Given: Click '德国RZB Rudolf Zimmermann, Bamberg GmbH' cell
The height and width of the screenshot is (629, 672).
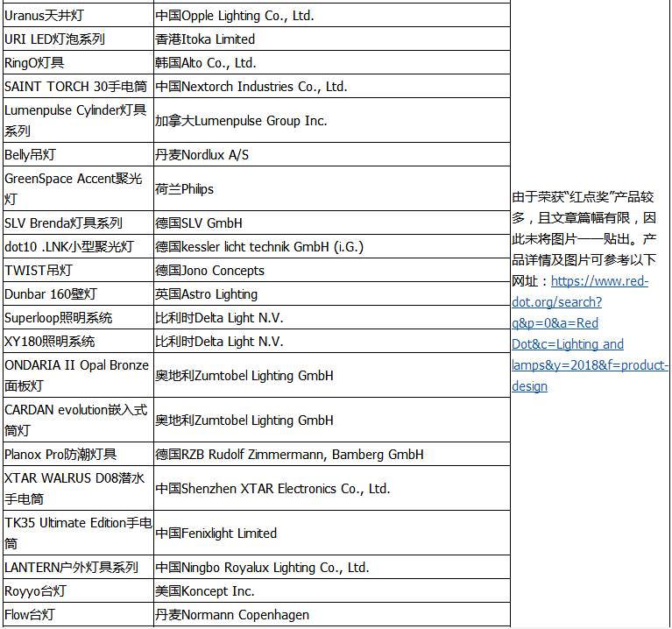Looking at the screenshot, I should click(x=332, y=454).
